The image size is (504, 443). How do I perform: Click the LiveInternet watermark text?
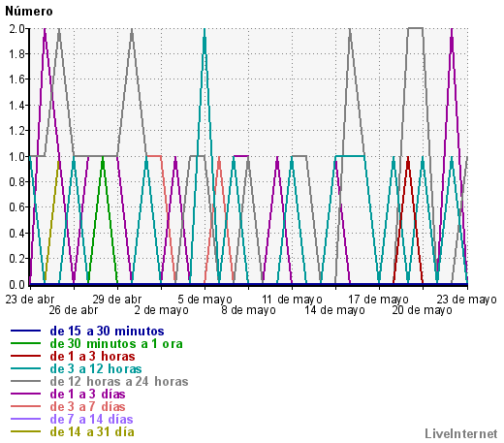pyautogui.click(x=461, y=433)
